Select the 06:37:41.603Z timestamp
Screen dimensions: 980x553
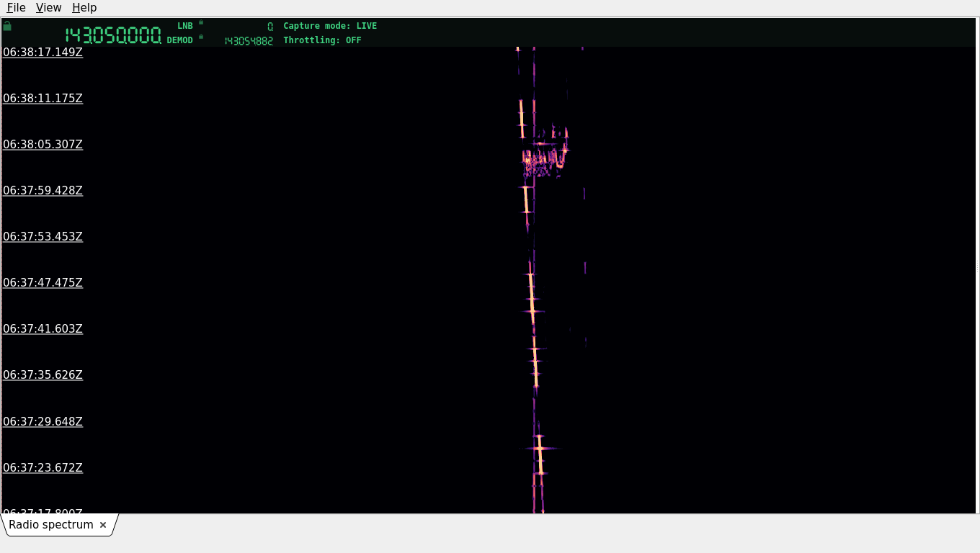coord(43,329)
